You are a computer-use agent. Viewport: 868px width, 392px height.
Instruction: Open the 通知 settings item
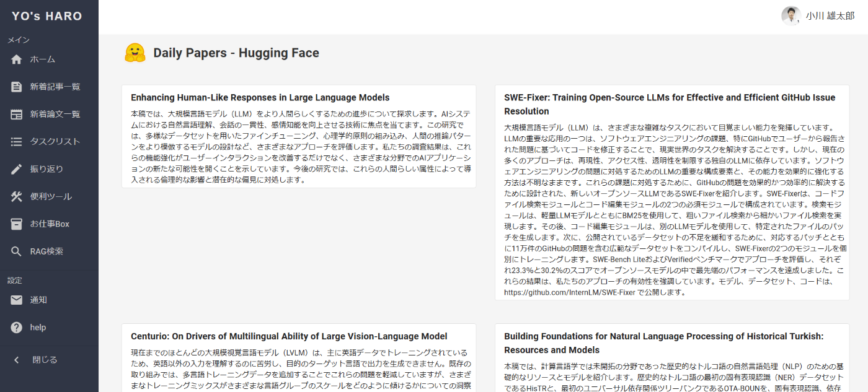coord(38,300)
